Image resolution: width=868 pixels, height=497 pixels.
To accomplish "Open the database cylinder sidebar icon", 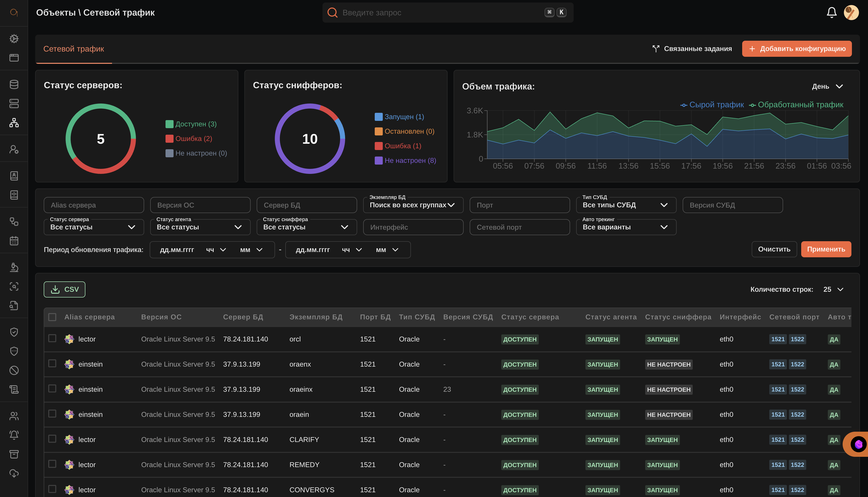I will click(14, 84).
